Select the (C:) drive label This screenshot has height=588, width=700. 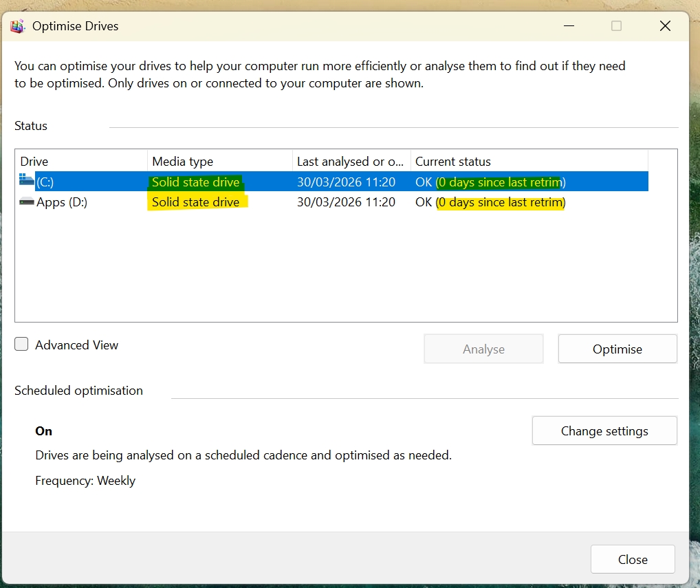[45, 182]
